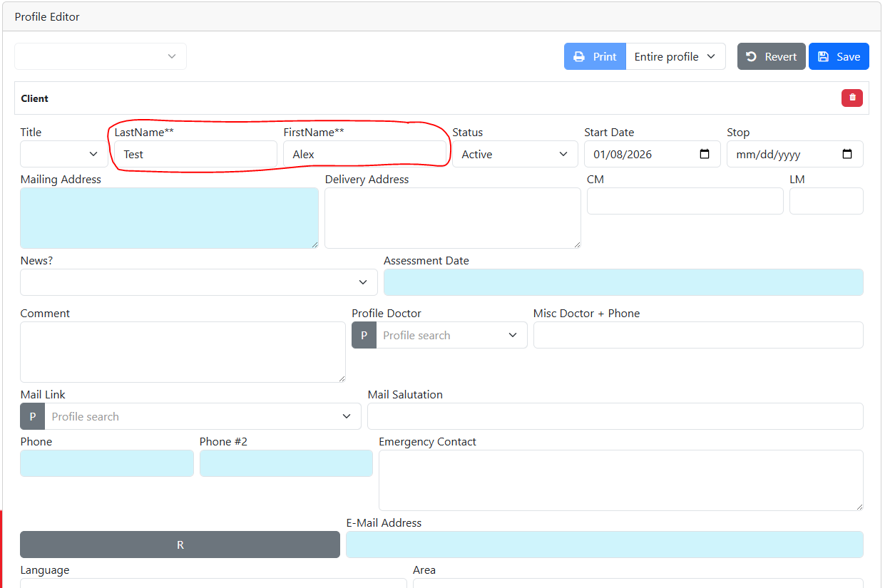Save the profile
The height and width of the screenshot is (588, 895).
(839, 56)
